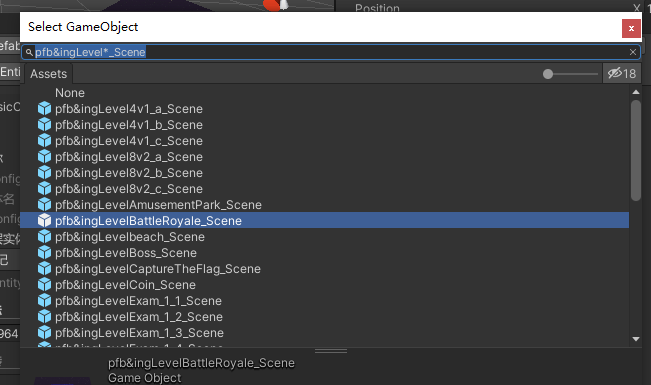Click prefab icon of pfb&ingLevelExam_1_3_Scene
651x385 pixels.
pos(44,333)
